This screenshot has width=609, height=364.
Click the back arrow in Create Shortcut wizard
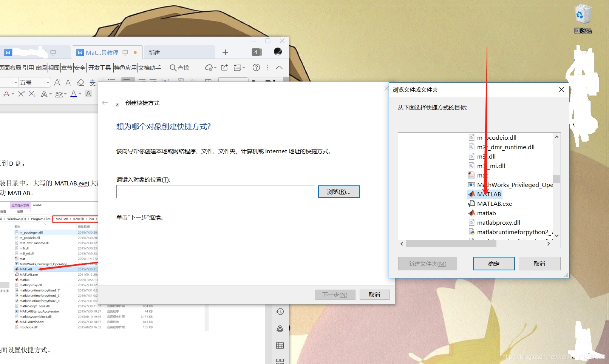[105, 103]
